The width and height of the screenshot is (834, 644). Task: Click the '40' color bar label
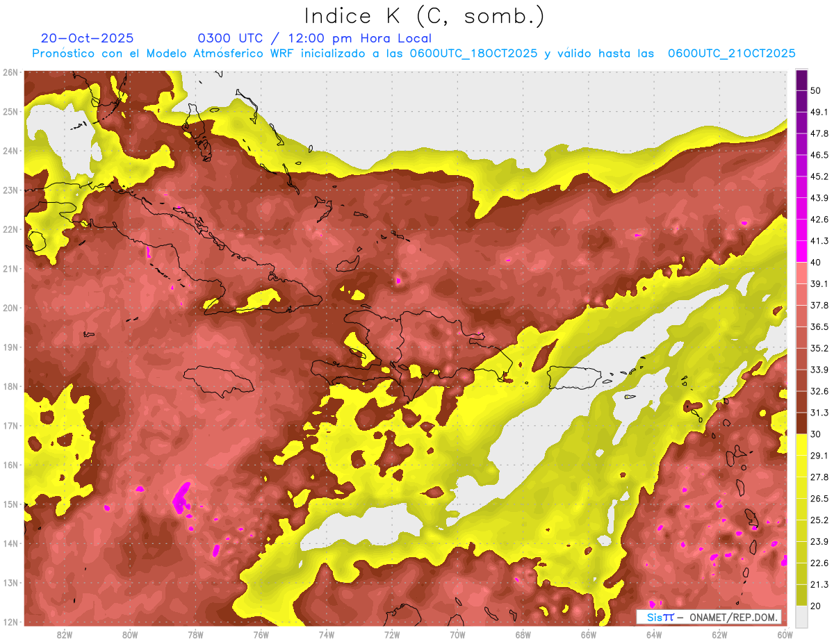click(815, 263)
